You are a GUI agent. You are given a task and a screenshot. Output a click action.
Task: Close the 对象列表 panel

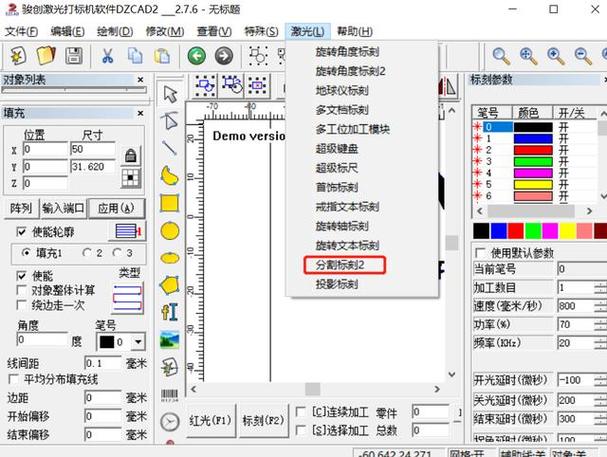pos(141,80)
